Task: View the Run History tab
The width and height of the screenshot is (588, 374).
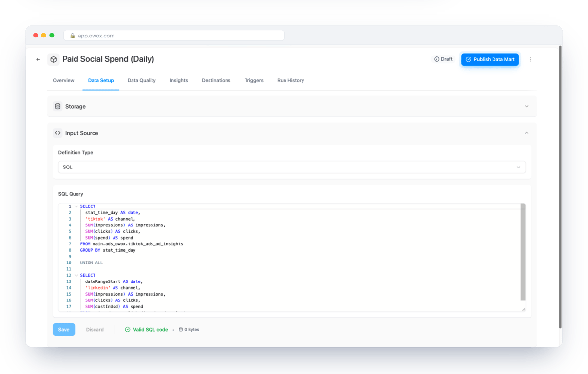Action: (x=290, y=80)
